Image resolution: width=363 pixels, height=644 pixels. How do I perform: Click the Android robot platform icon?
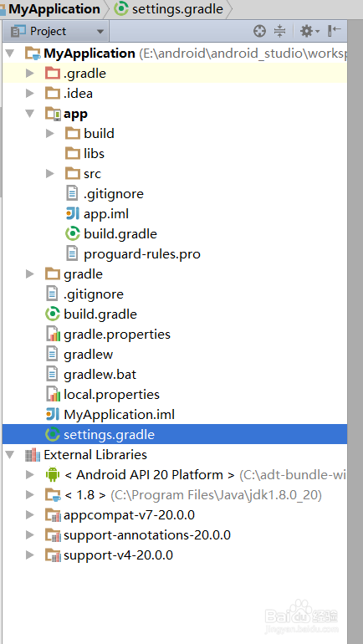tap(53, 475)
